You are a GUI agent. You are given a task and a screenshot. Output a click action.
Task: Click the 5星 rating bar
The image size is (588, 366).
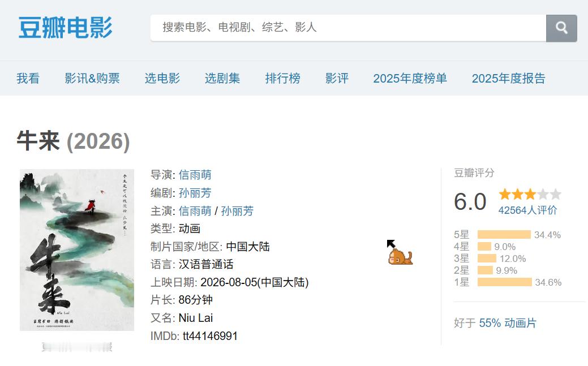click(x=504, y=235)
